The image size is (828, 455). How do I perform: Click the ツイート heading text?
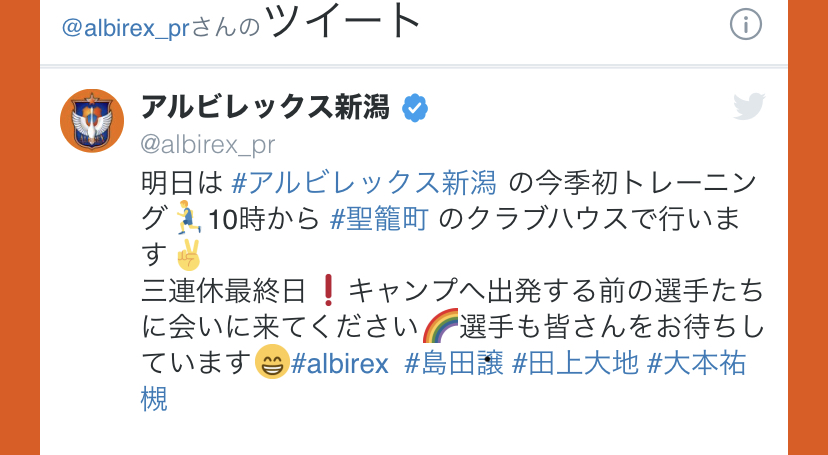click(343, 21)
